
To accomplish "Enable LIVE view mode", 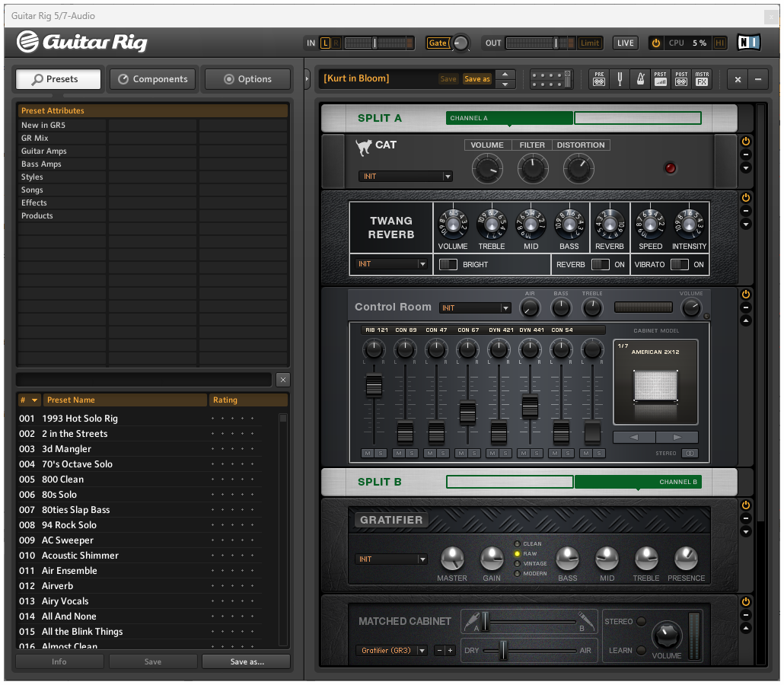I will click(625, 43).
